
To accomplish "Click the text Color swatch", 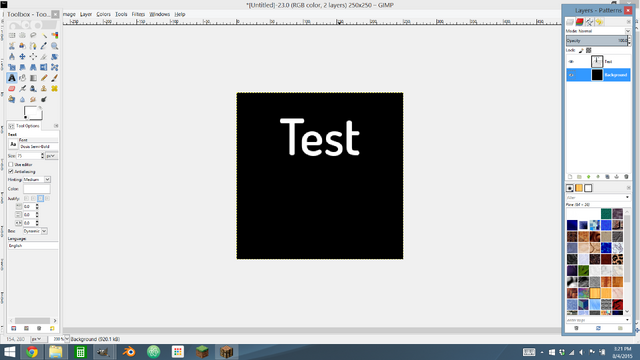I will pos(37,189).
